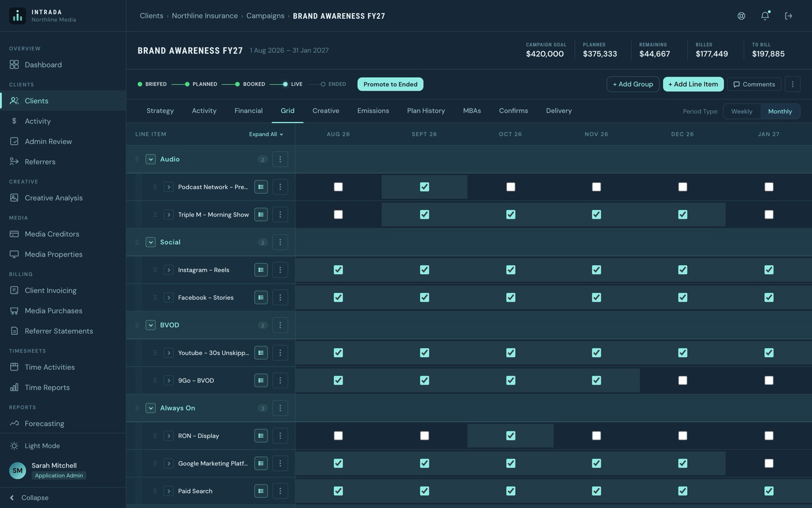Select the Monthly period type
This screenshot has width=812, height=508.
click(780, 111)
